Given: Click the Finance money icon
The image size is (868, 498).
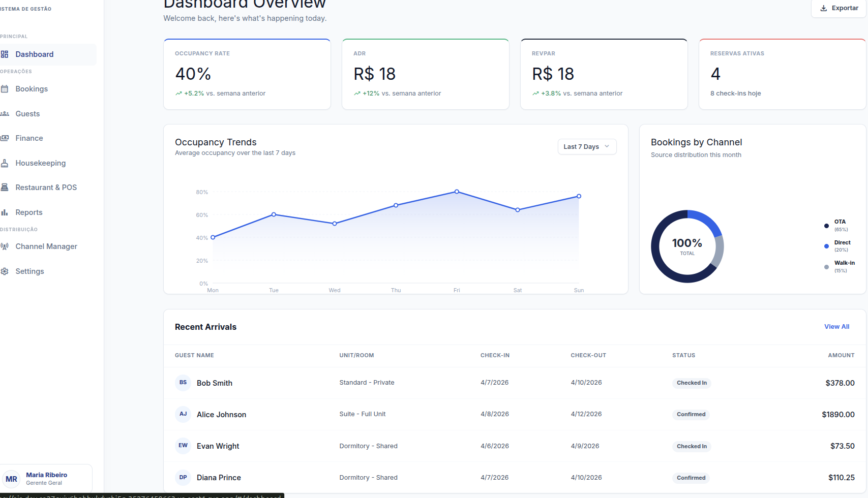Looking at the screenshot, I should (x=5, y=138).
